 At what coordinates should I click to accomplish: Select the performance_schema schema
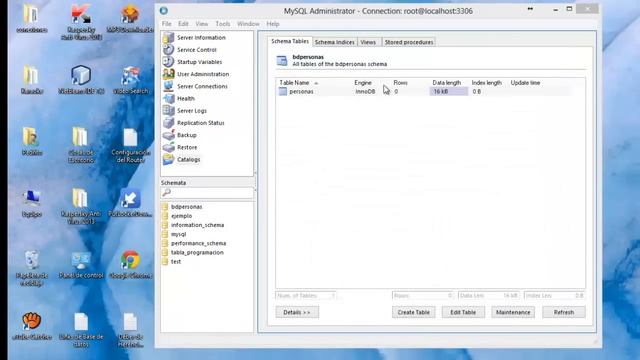pyautogui.click(x=198, y=243)
